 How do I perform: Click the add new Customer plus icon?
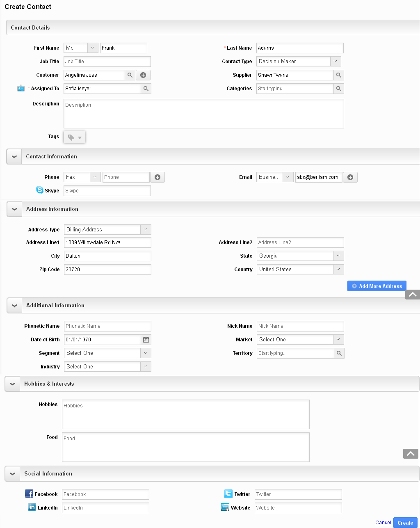143,75
